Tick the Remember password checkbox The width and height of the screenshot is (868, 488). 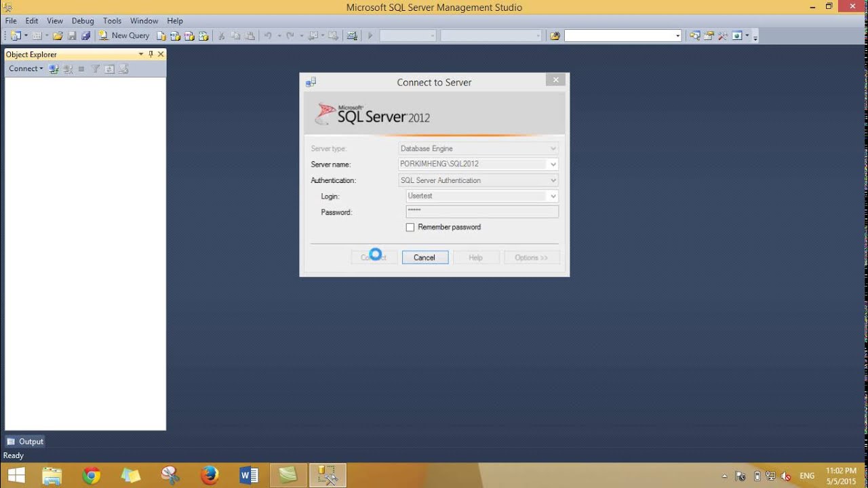[x=410, y=227]
